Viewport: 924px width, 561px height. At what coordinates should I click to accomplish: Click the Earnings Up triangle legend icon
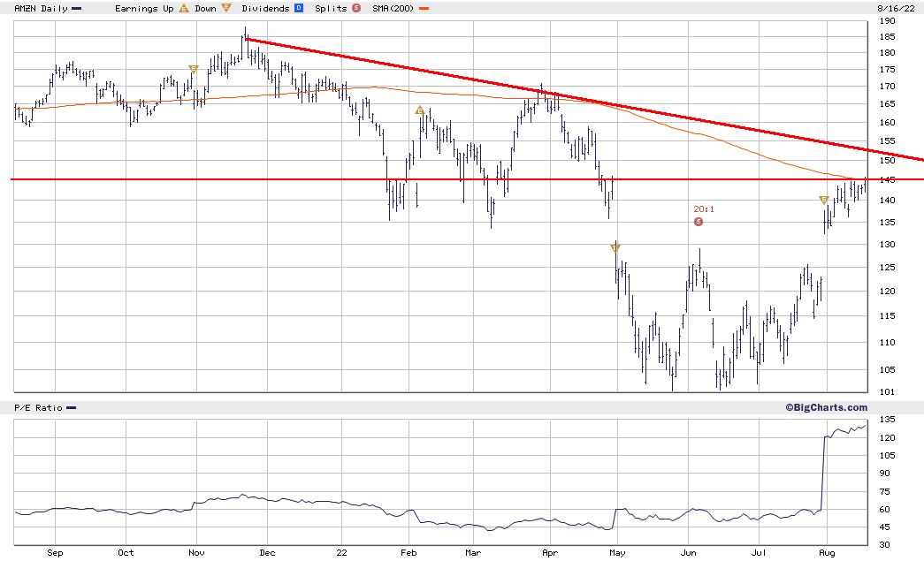184,8
